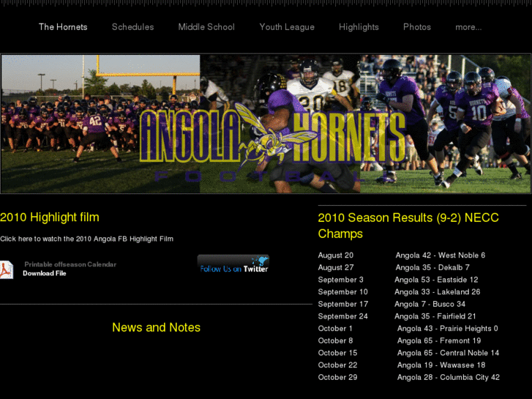The width and height of the screenshot is (532, 399).
Task: Open the 2010 Angola FB Highlight Film link
Action: [x=86, y=239]
